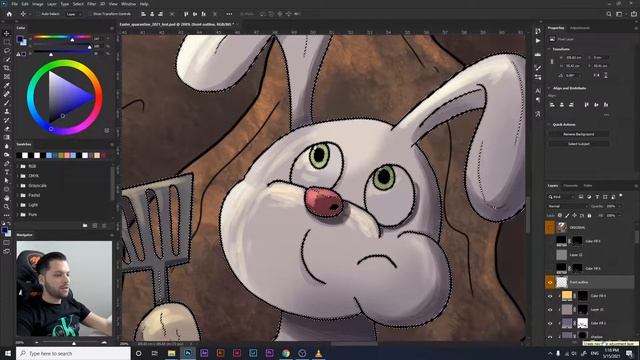Toggle the Auto-Select checkbox
Image resolution: width=640 pixels, height=360 pixels.
point(38,14)
